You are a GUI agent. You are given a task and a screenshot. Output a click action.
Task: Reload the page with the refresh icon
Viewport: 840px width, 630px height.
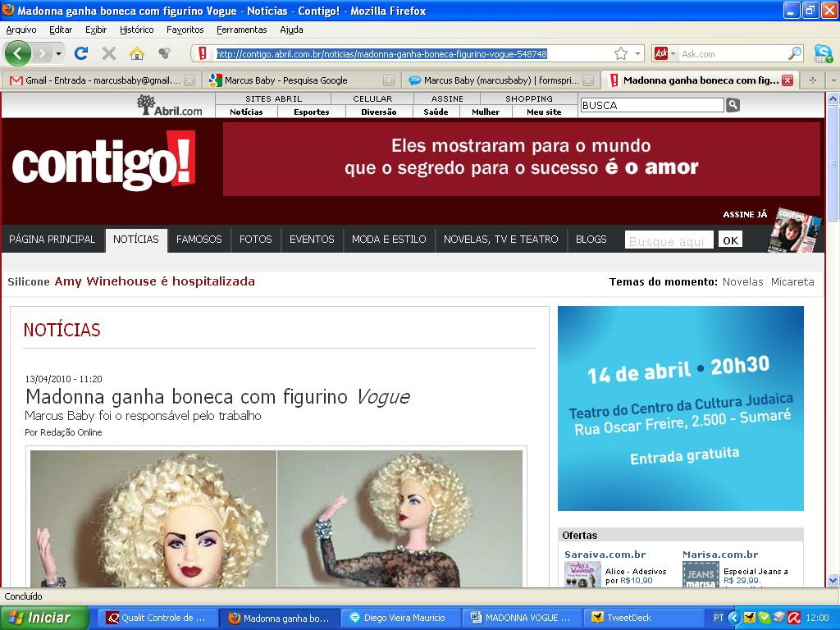pyautogui.click(x=81, y=53)
